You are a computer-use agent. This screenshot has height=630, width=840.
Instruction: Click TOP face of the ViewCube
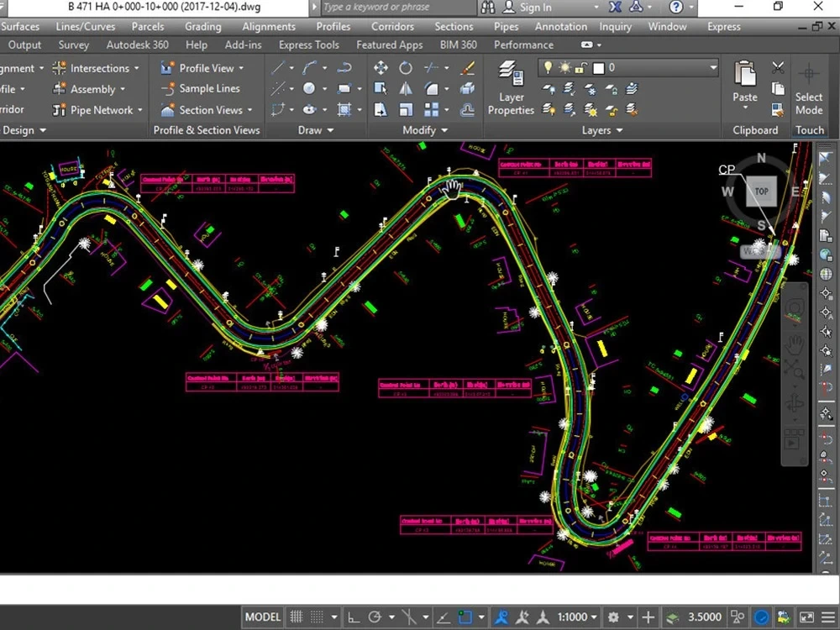coord(761,192)
